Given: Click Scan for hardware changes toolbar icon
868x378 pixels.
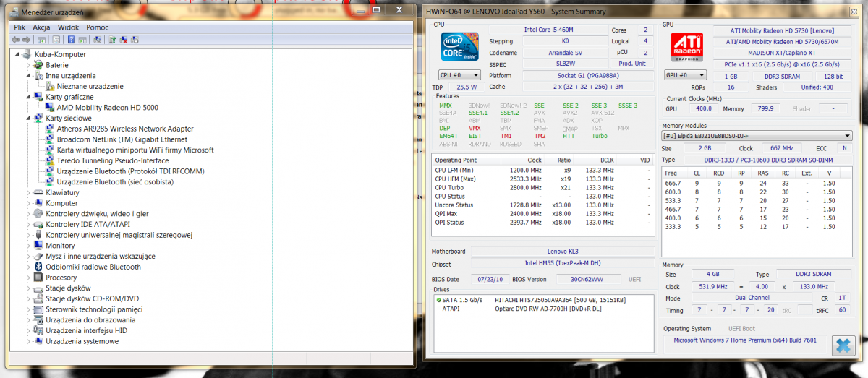Looking at the screenshot, I should 97,40.
